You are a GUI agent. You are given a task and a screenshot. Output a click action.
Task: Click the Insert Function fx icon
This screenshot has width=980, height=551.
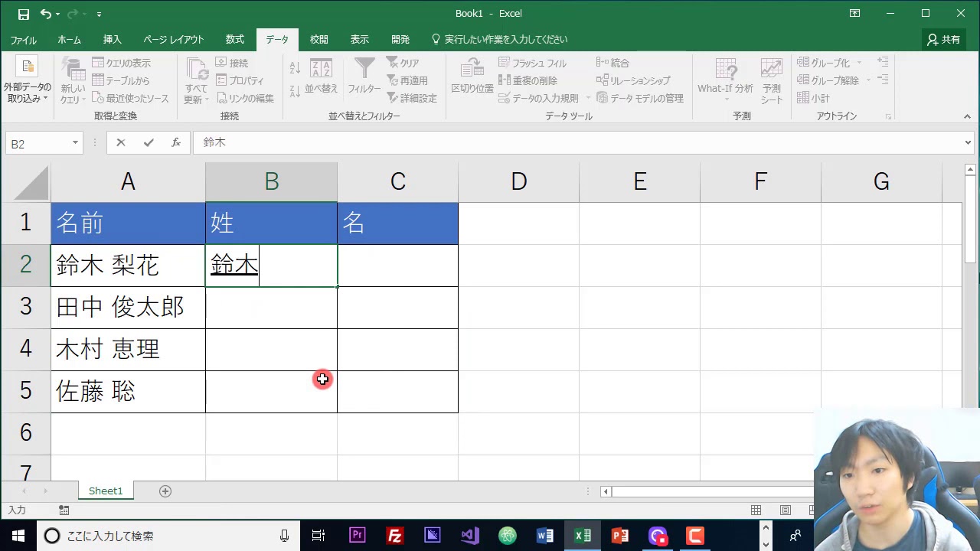176,142
